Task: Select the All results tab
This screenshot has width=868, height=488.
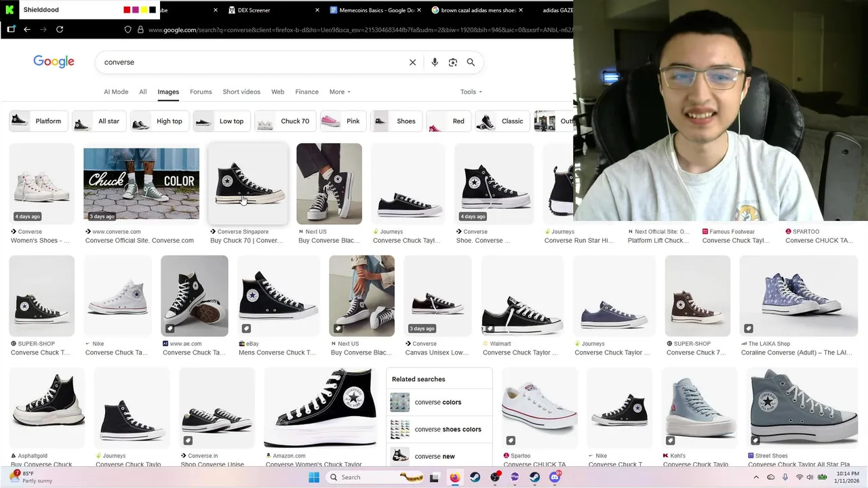Action: click(x=143, y=91)
